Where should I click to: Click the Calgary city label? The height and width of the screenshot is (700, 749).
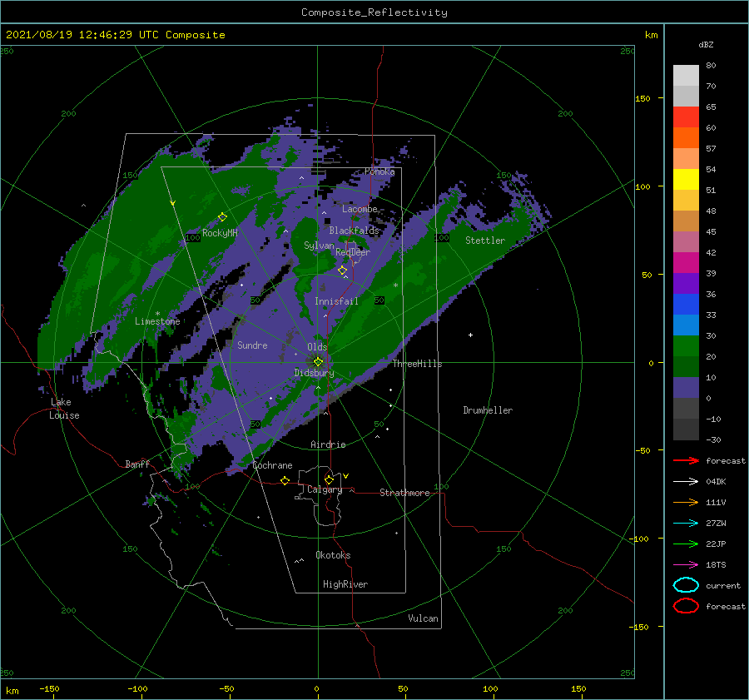325,489
